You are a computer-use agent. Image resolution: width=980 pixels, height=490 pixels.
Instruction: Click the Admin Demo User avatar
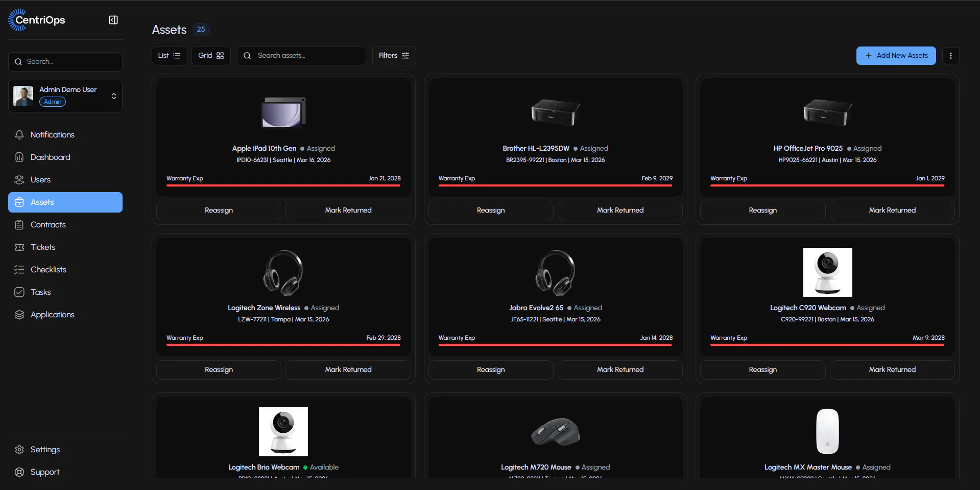coord(23,96)
